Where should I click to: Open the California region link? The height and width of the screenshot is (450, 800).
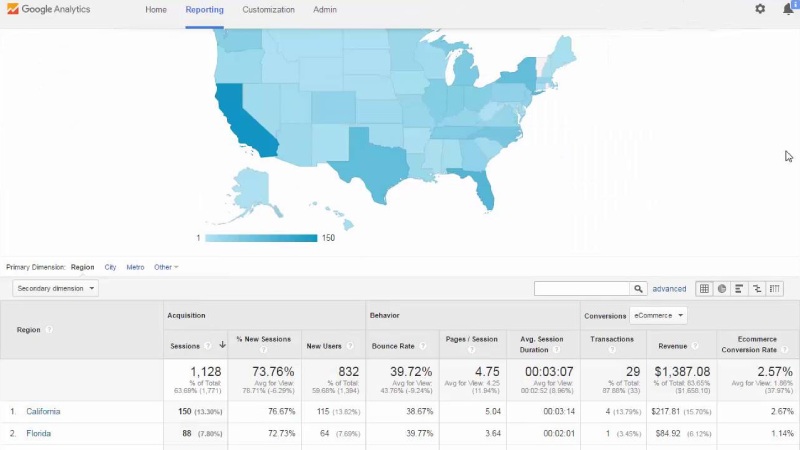43,411
